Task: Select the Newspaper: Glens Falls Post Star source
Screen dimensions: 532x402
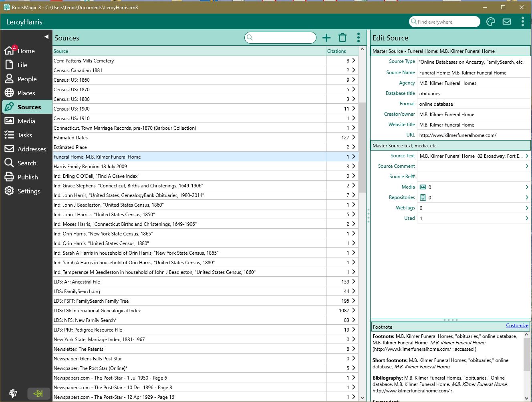Action: click(189, 358)
